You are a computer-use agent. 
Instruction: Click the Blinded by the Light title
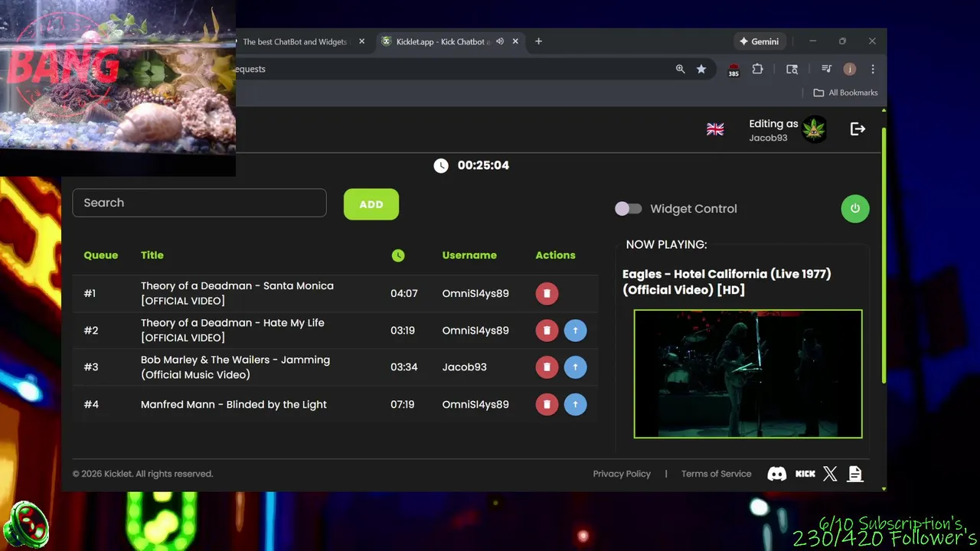coord(234,404)
